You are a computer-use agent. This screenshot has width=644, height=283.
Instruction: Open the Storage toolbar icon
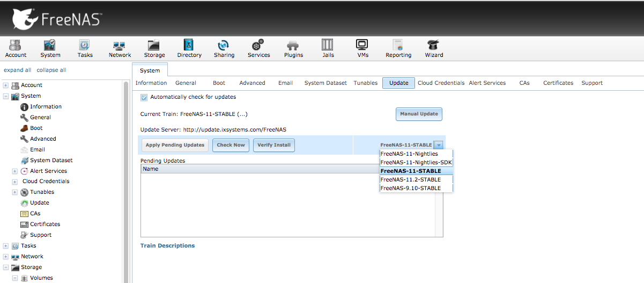[x=154, y=48]
